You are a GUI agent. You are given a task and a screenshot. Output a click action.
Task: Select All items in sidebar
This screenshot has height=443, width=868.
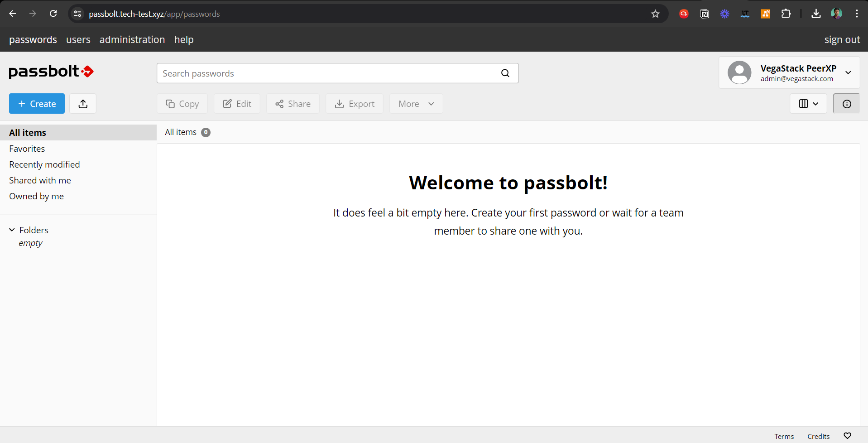78,133
